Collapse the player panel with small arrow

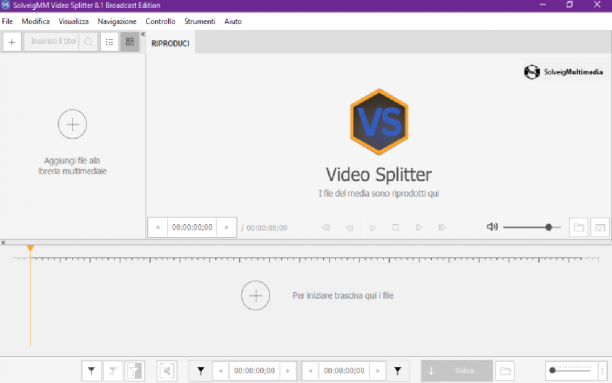tap(3, 242)
